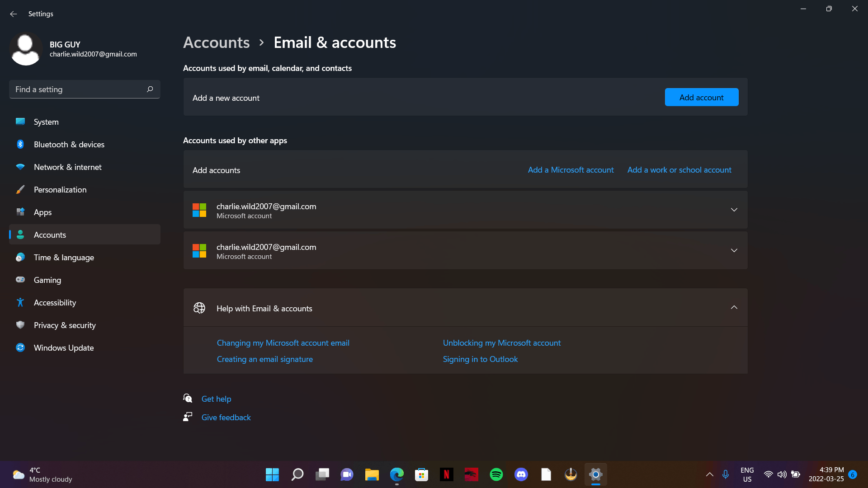Open Changing my Microsoft account email link

[283, 343]
